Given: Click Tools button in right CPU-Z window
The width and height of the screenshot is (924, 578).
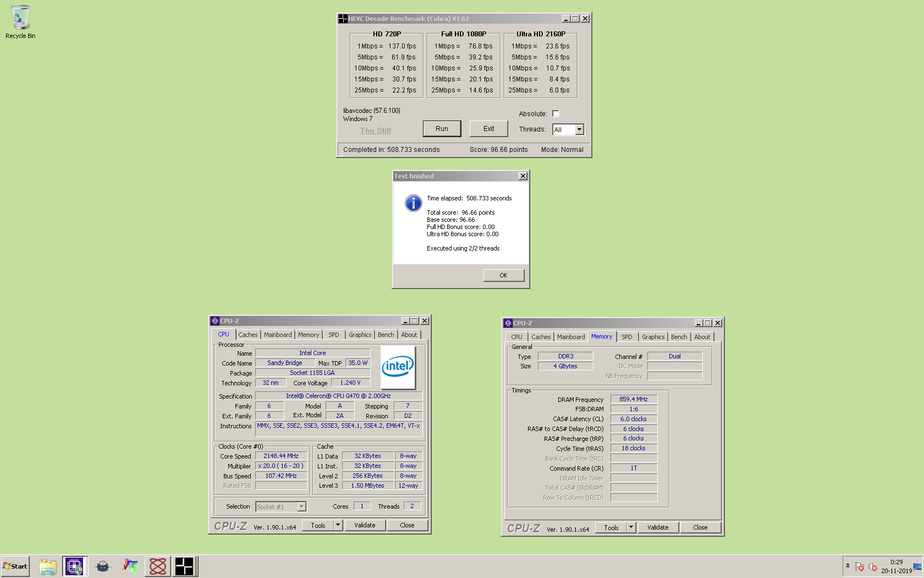Looking at the screenshot, I should tap(612, 527).
